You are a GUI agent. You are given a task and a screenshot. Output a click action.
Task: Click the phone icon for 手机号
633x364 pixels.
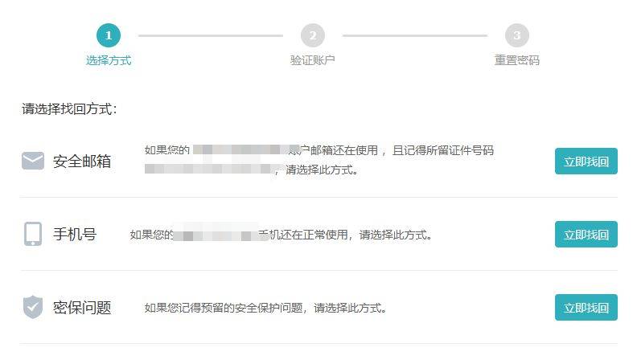33,234
